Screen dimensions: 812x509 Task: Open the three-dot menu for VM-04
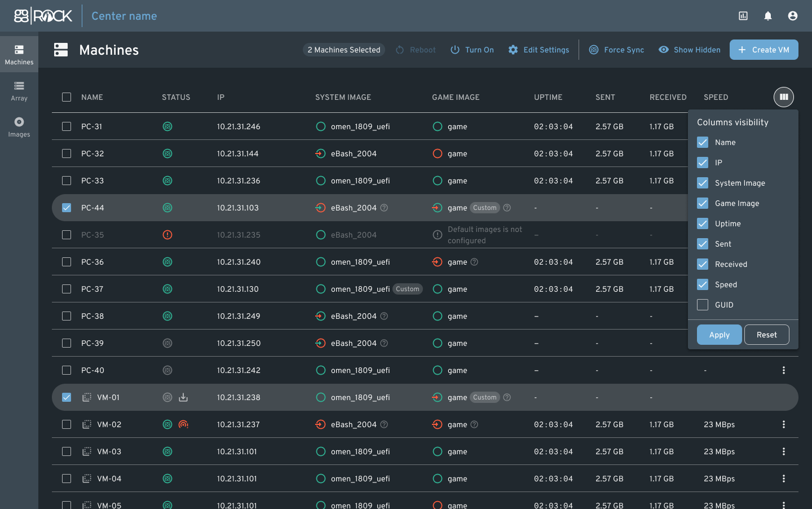pyautogui.click(x=784, y=479)
